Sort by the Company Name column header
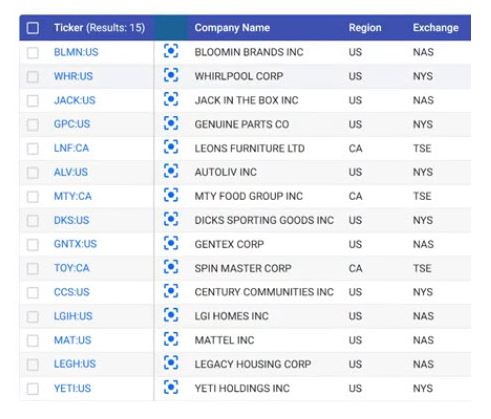Screen dimensions: 491x419 click(232, 28)
